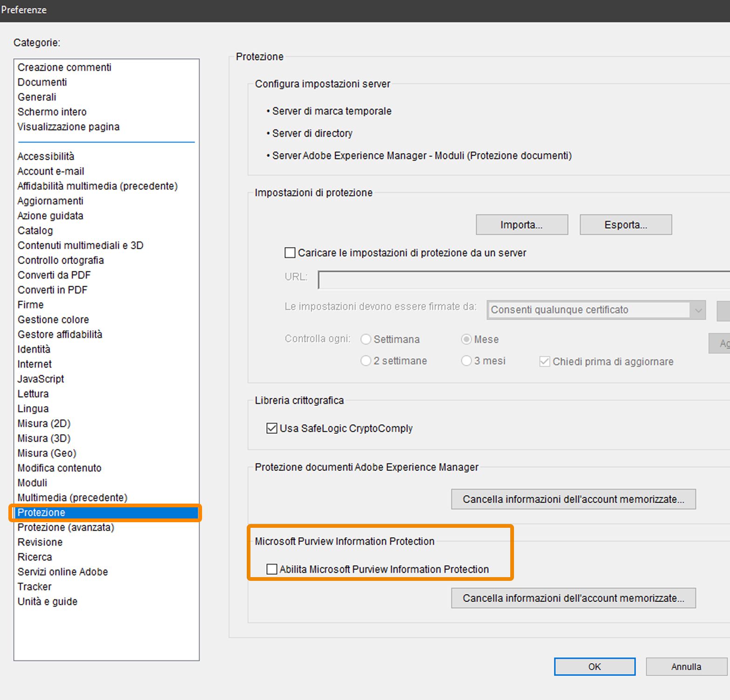730x700 pixels.
Task: Choose Converti in PDF category
Action: tap(53, 290)
